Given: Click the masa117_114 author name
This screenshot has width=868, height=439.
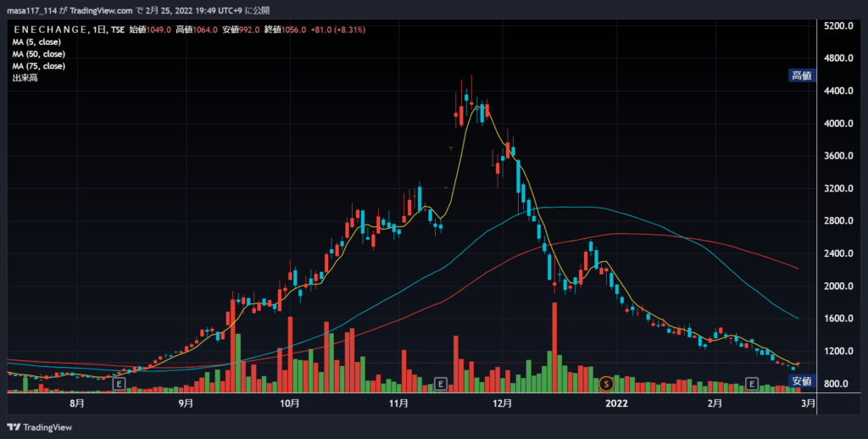Looking at the screenshot, I should pyautogui.click(x=31, y=11).
